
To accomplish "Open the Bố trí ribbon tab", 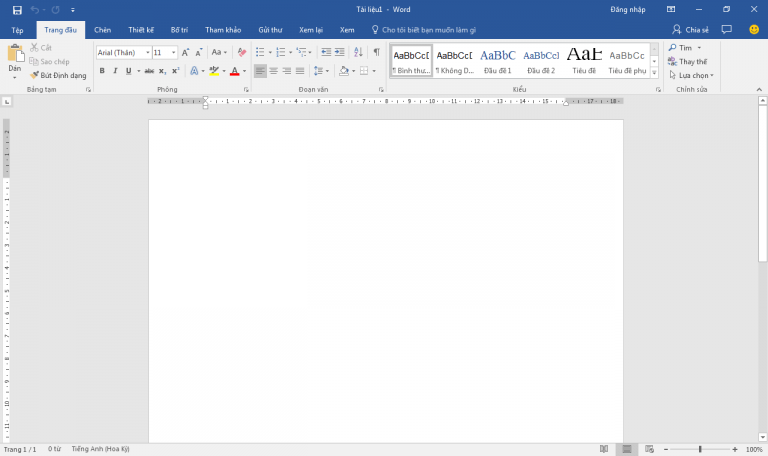I will (179, 30).
